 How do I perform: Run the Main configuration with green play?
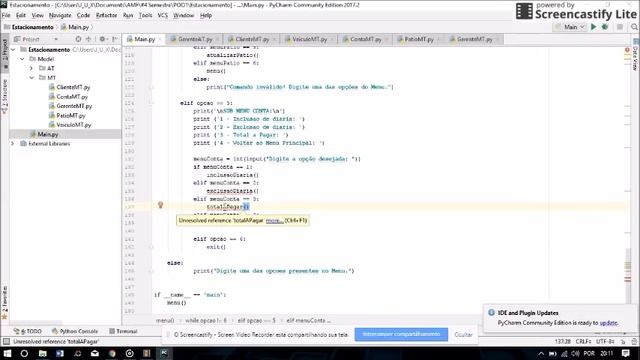(593, 27)
